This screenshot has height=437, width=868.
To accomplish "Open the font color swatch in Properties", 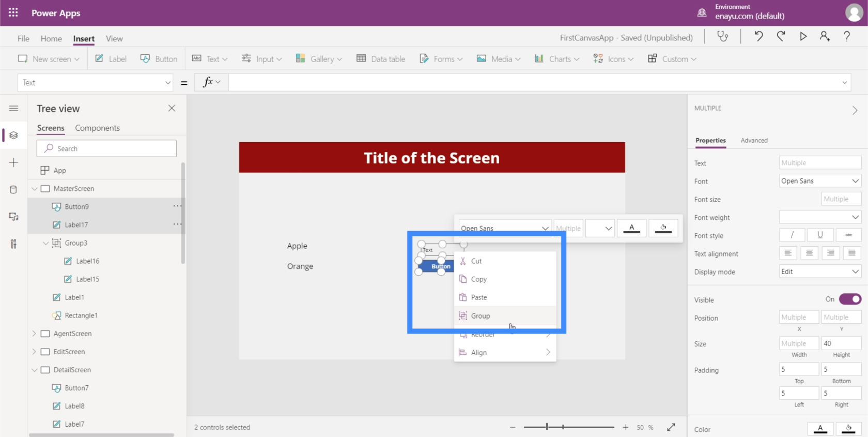I will 820,429.
